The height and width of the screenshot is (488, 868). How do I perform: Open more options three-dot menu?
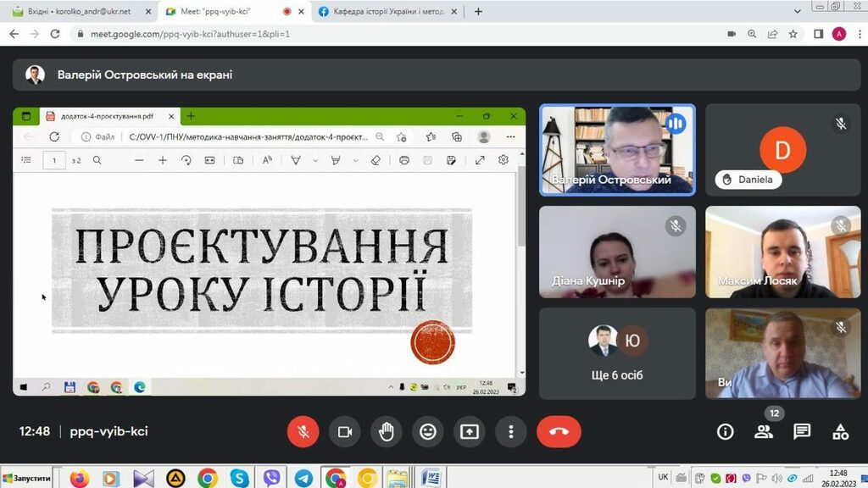click(x=510, y=432)
